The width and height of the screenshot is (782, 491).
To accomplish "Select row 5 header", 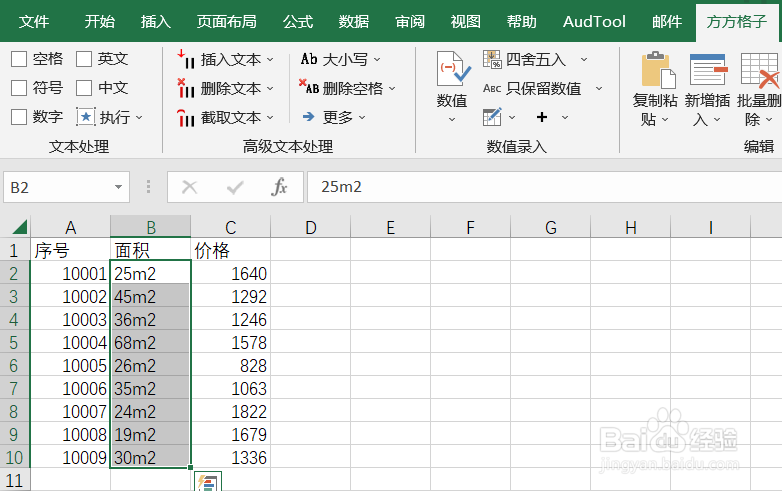I will pos(14,343).
